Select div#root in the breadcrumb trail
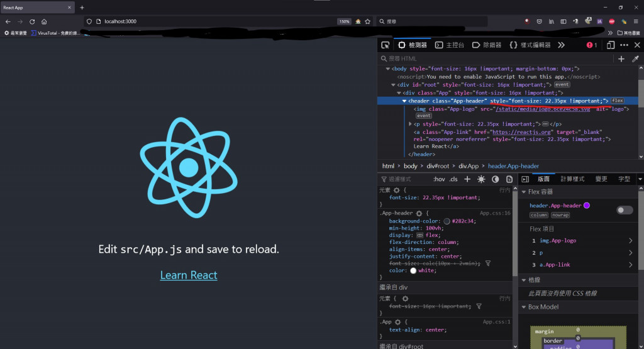This screenshot has height=349, width=644. click(x=438, y=166)
